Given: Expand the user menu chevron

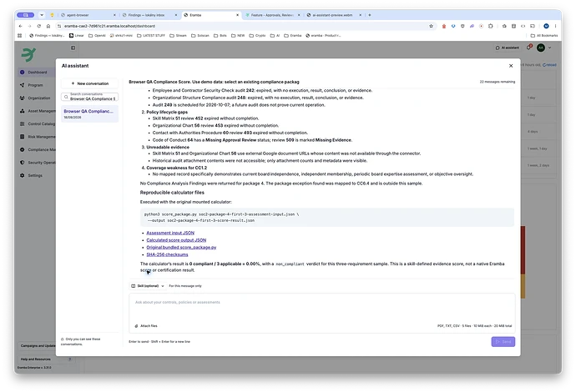Looking at the screenshot, I should pyautogui.click(x=550, y=48).
